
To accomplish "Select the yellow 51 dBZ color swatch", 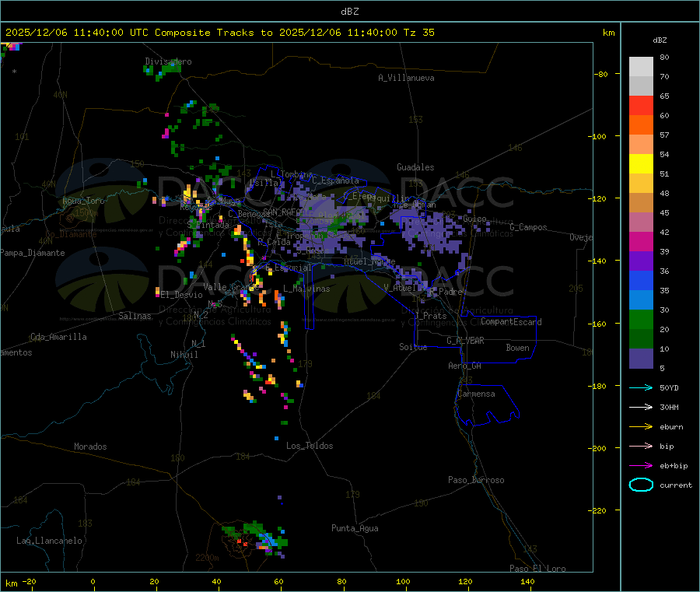I will [641, 164].
